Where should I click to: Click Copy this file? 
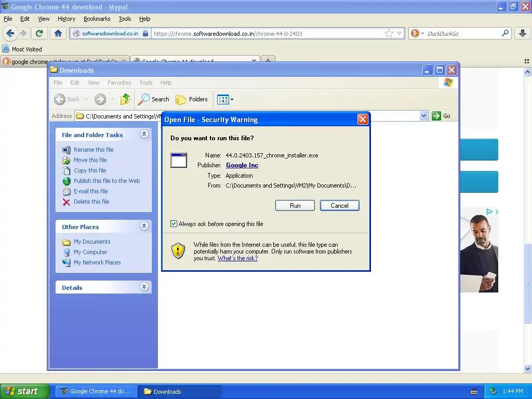point(90,170)
